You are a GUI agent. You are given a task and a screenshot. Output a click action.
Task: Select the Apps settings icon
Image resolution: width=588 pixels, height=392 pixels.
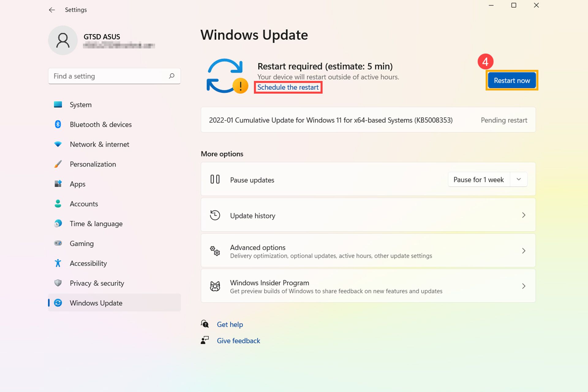tap(58, 184)
